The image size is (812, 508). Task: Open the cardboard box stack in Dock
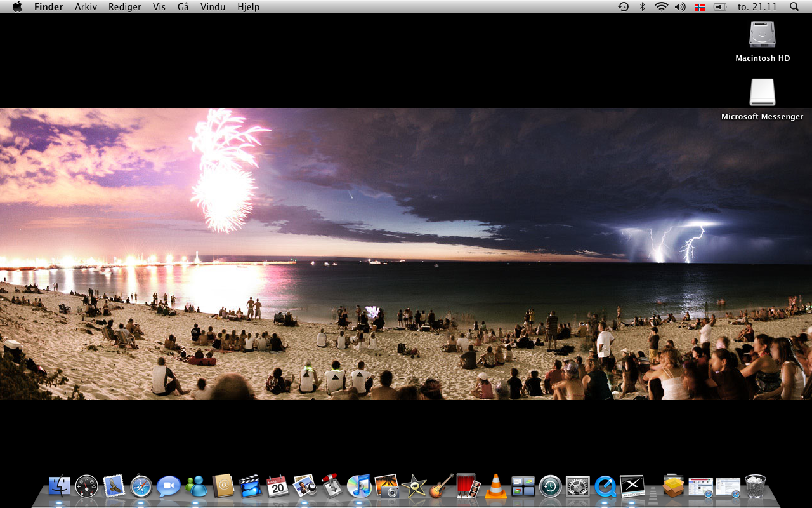pos(673,486)
